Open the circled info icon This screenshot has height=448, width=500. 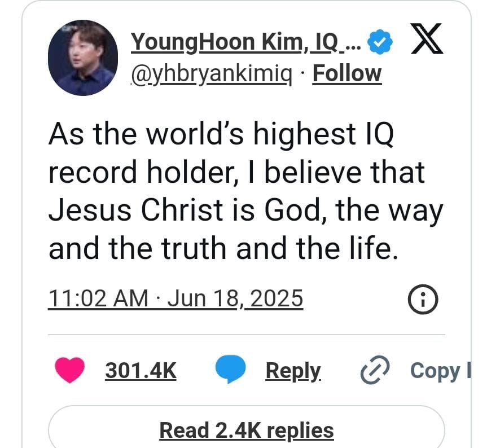(x=423, y=299)
